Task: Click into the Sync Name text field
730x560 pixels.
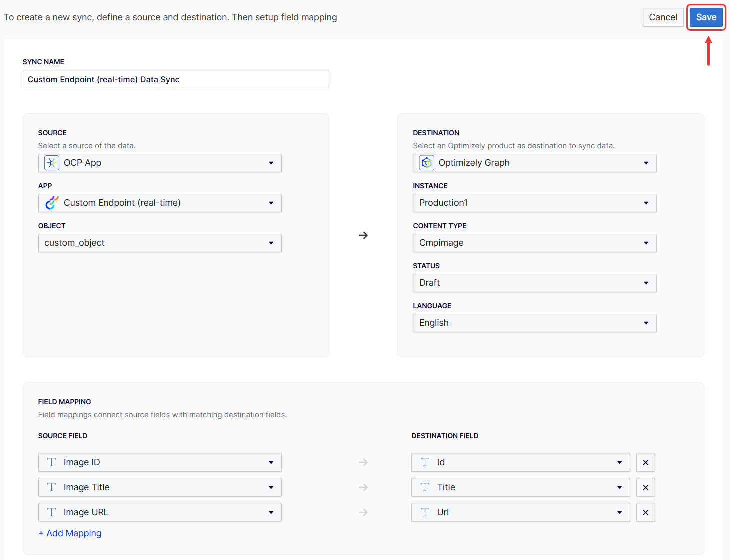Action: point(176,79)
